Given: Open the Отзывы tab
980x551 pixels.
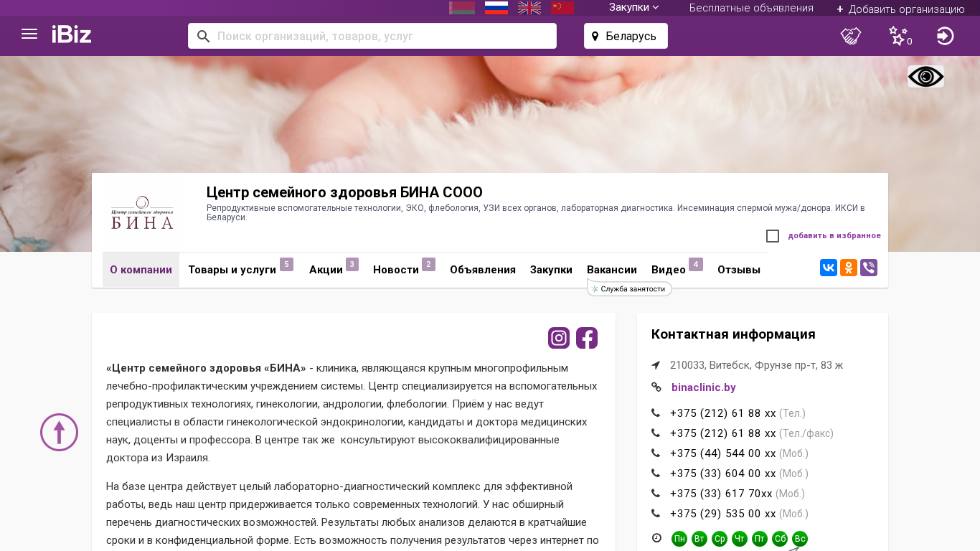Looking at the screenshot, I should pyautogui.click(x=739, y=270).
